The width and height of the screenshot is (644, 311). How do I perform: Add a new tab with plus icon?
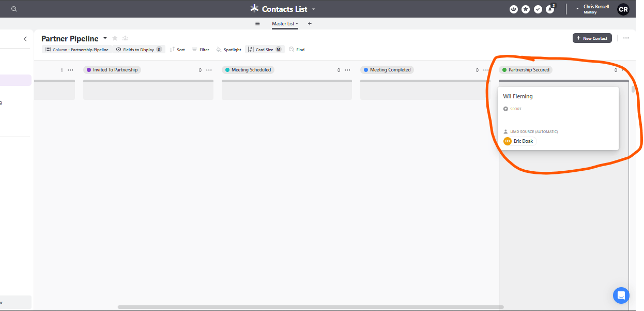310,23
